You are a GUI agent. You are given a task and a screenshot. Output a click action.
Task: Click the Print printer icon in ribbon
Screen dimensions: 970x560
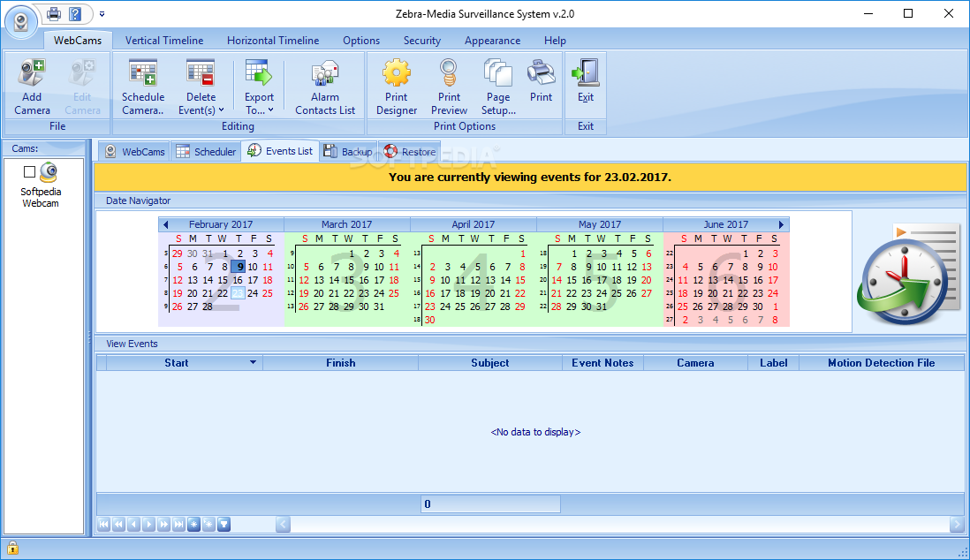tap(541, 73)
